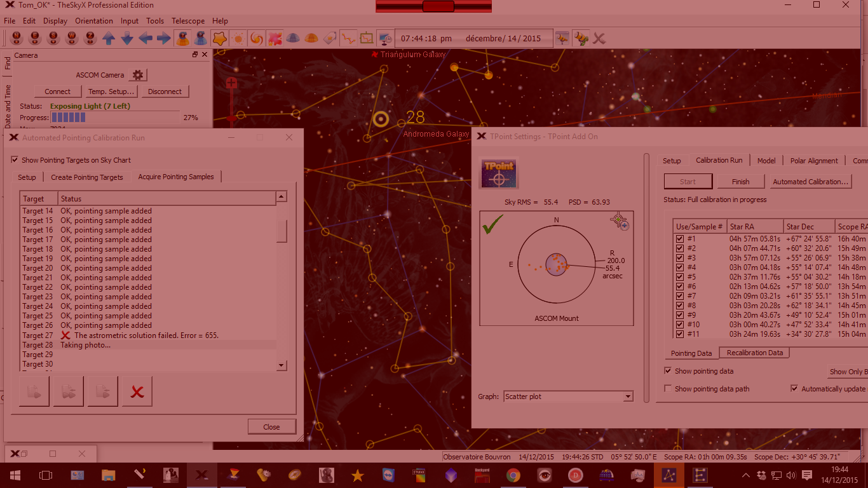Open the Graph Scatter plot dropdown
Screen dimensions: 868x488
coord(568,396)
